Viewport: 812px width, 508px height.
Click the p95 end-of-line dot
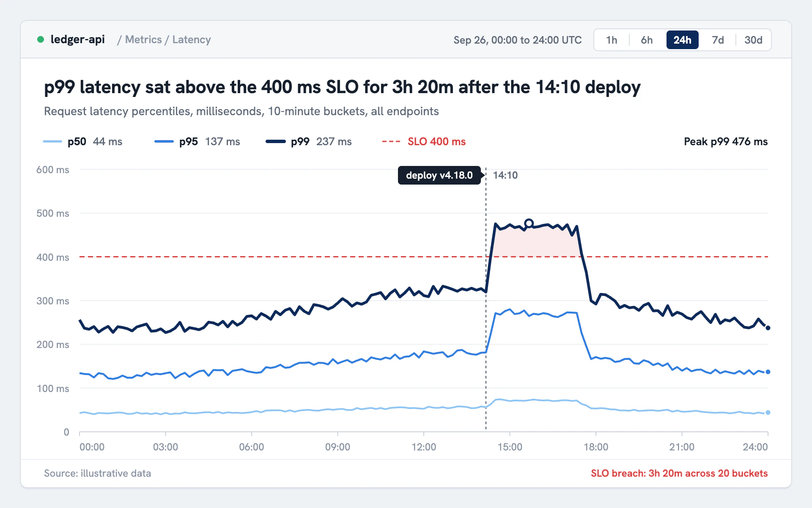coord(768,372)
